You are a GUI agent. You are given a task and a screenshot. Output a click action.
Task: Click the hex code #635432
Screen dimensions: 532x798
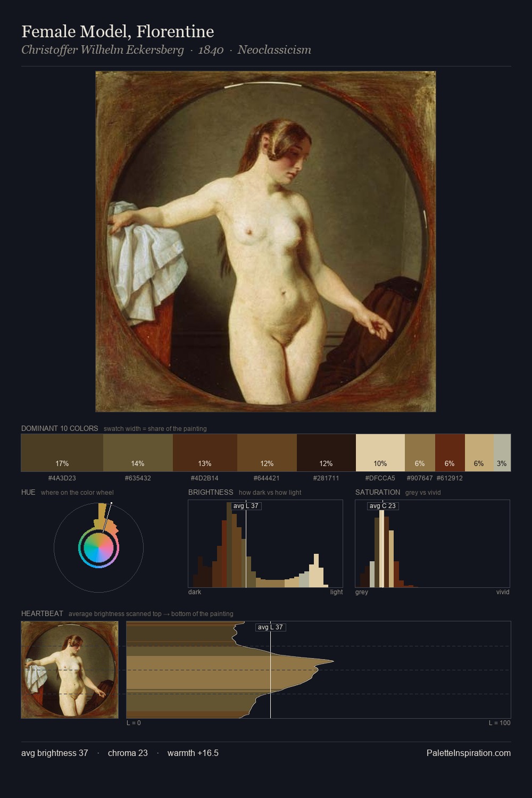[x=138, y=478]
